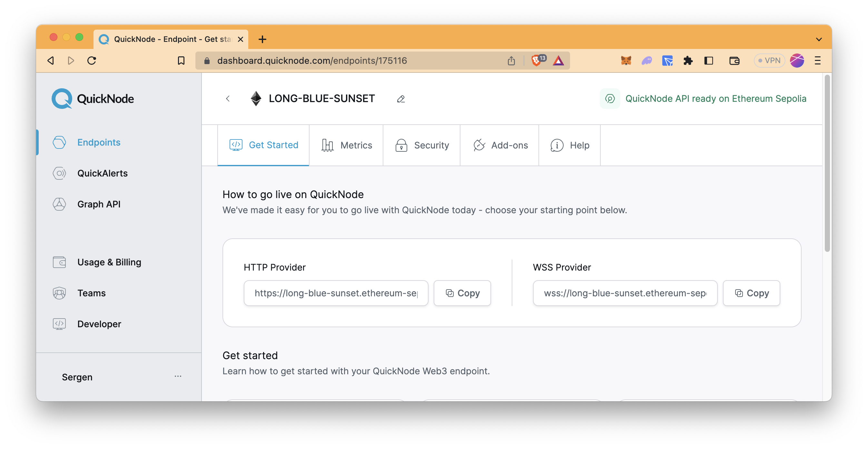Click the Endpoints hexagon icon

(x=59, y=142)
